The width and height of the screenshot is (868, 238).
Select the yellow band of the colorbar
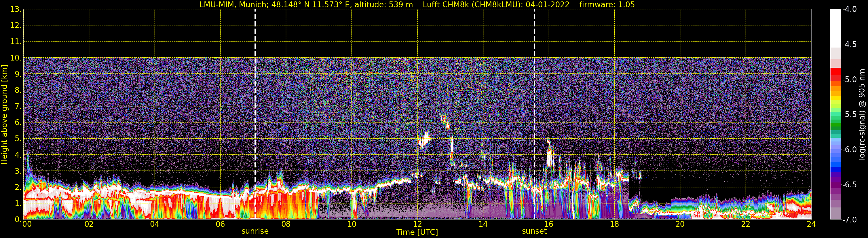pyautogui.click(x=836, y=99)
